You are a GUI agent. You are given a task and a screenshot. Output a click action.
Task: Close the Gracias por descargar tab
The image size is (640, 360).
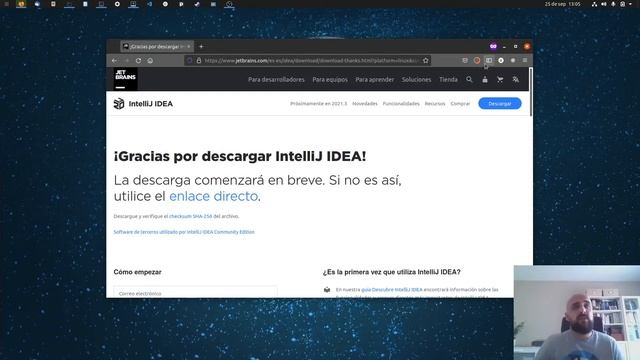tap(189, 47)
